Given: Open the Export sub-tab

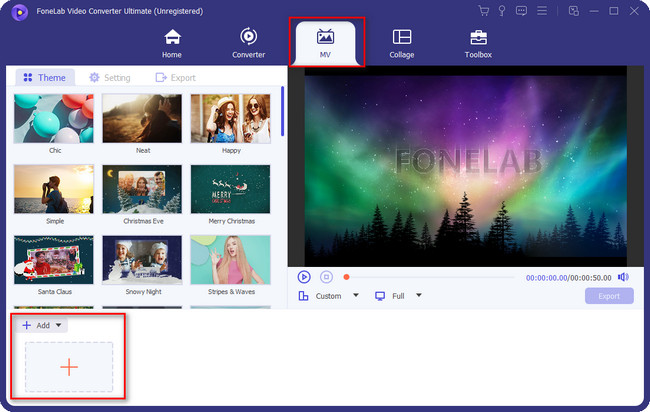Looking at the screenshot, I should tap(175, 78).
